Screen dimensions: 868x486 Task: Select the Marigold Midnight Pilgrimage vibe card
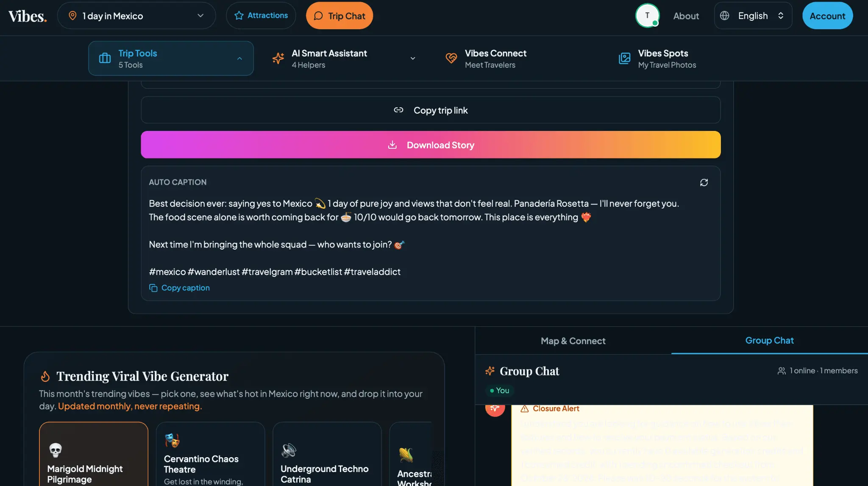click(94, 454)
